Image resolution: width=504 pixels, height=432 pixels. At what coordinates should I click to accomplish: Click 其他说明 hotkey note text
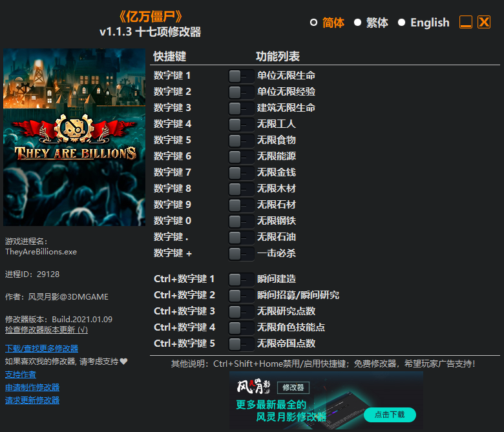pos(322,364)
